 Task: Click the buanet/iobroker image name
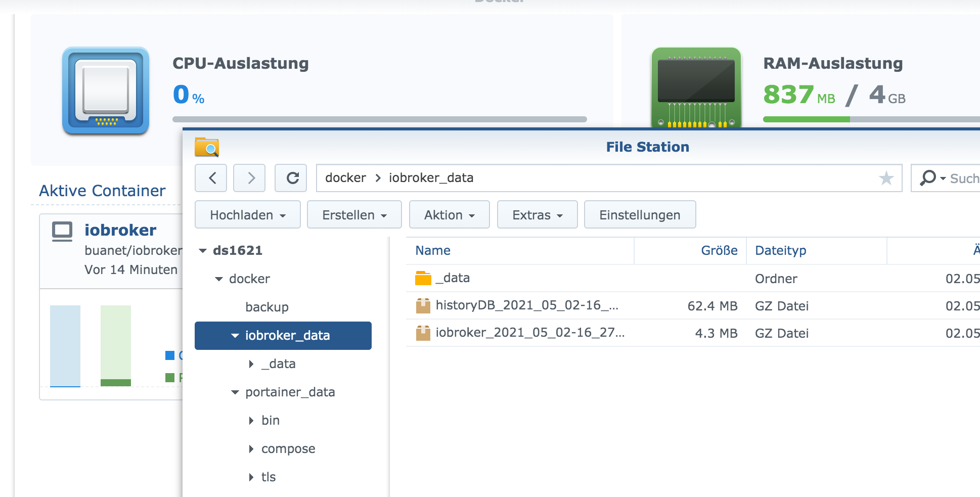coord(133,251)
